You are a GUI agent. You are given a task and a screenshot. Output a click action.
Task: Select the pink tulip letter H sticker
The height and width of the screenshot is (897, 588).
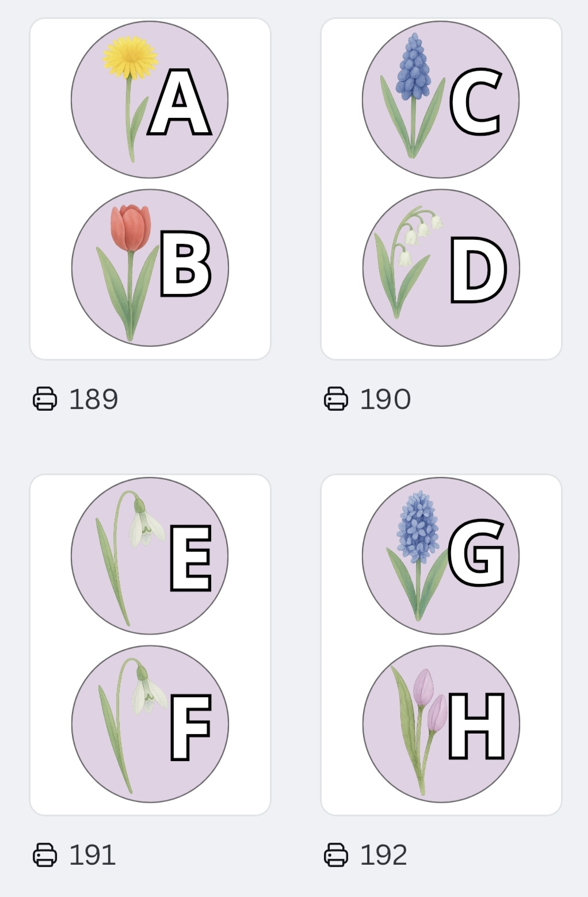point(441,724)
